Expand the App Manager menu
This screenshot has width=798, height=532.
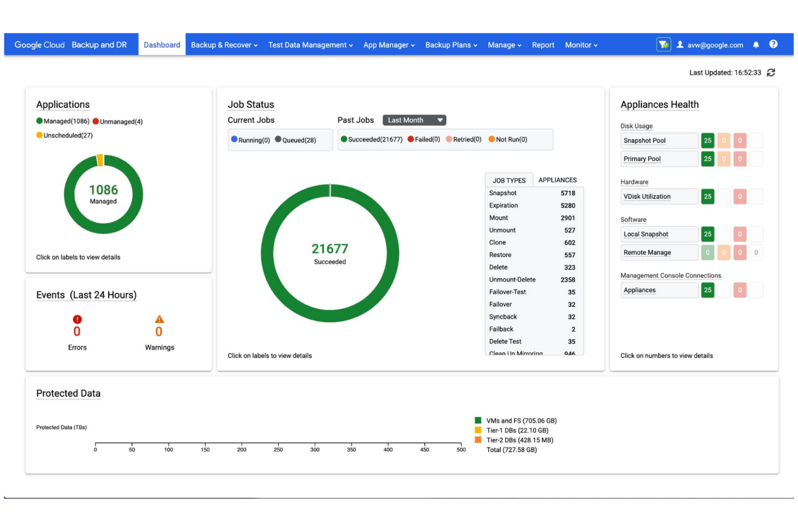[x=389, y=45]
